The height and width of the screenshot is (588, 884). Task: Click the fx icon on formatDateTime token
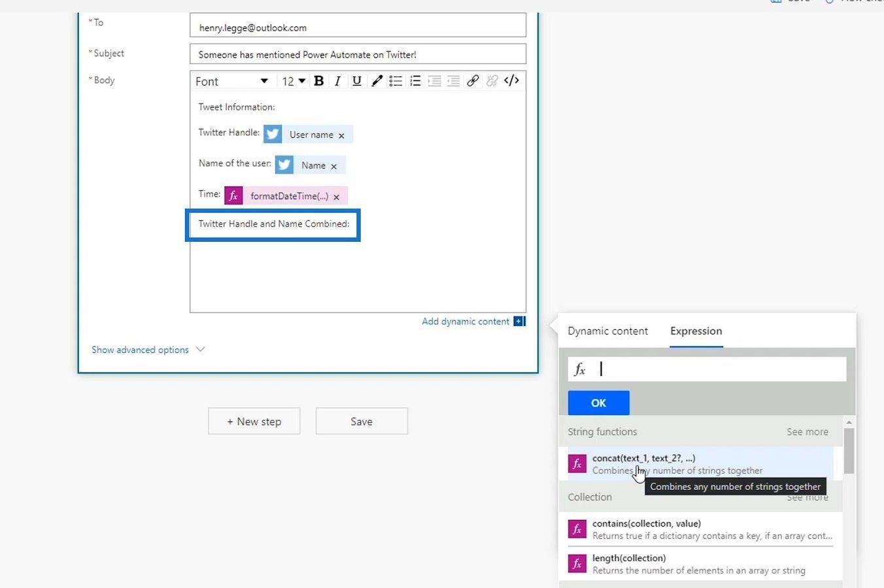pos(233,195)
